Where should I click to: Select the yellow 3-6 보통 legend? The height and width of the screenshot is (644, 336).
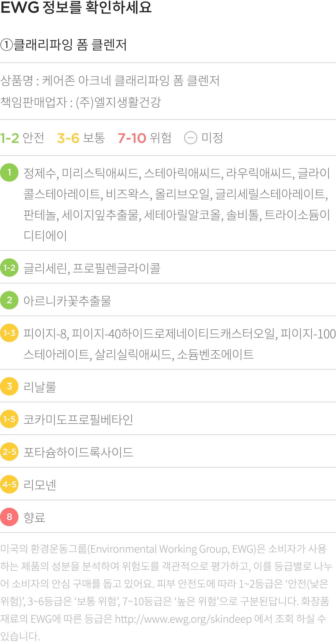click(x=81, y=138)
